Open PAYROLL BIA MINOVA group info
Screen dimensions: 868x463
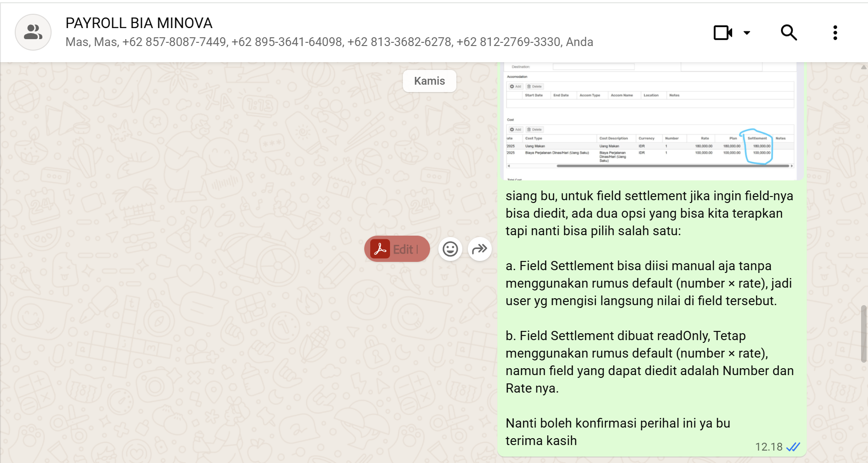[x=139, y=23]
